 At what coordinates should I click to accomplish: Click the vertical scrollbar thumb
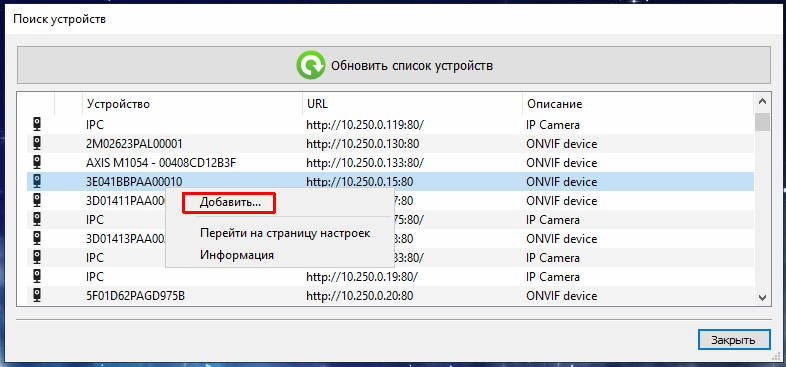[762, 122]
